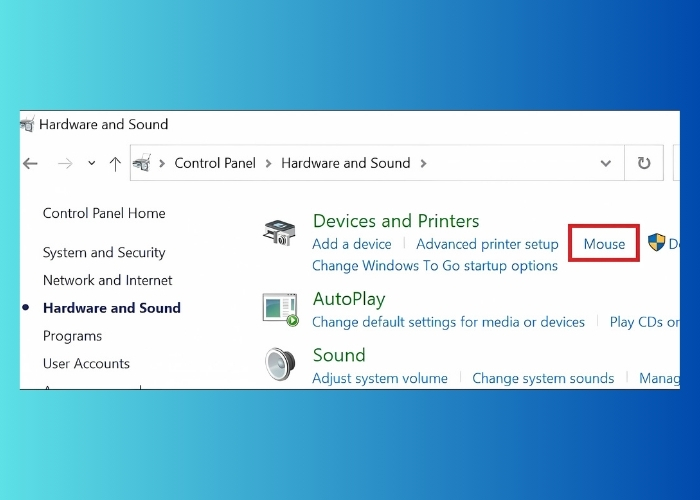Click the forward navigation arrow
The width and height of the screenshot is (700, 500).
click(65, 163)
